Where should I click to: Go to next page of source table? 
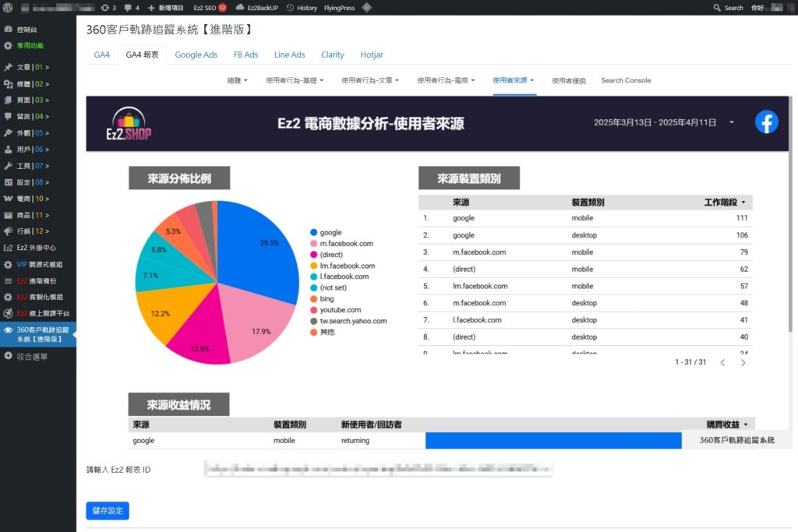pos(743,363)
